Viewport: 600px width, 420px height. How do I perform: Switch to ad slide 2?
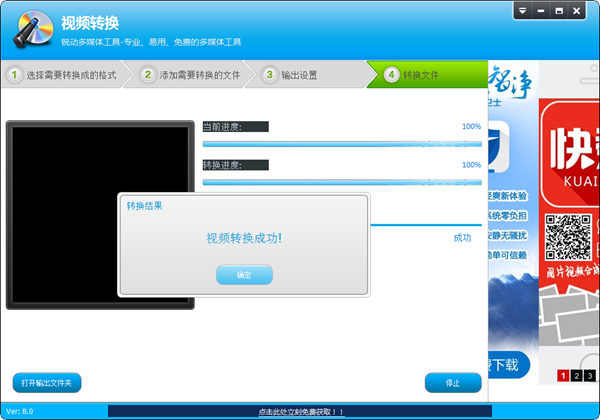click(x=576, y=376)
